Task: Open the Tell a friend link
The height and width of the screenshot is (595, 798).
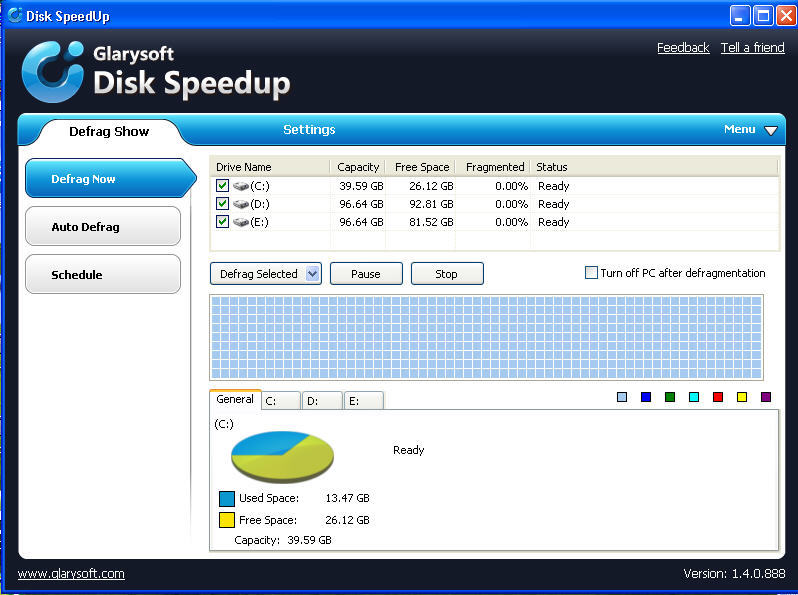Action: tap(753, 48)
